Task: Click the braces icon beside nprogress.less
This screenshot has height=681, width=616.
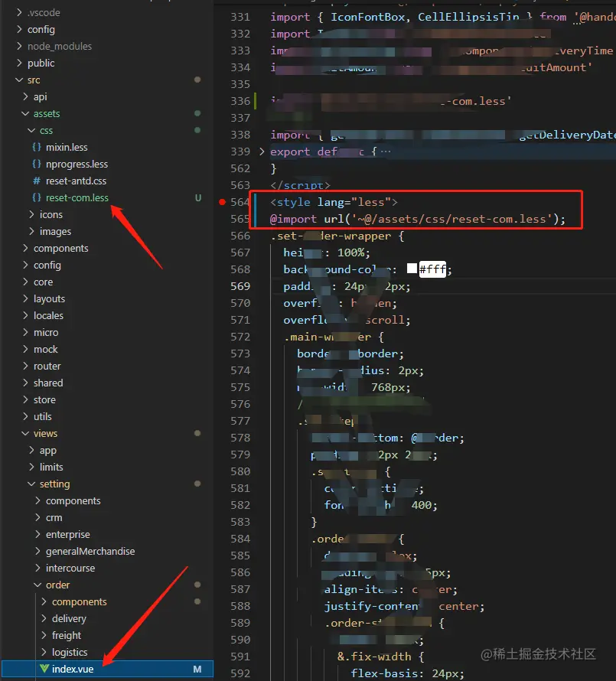Action: [x=37, y=165]
